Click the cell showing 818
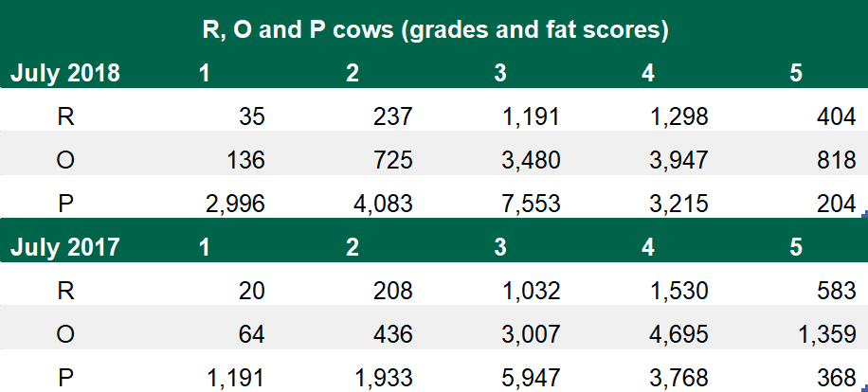This screenshot has height=392, width=868. click(x=836, y=160)
